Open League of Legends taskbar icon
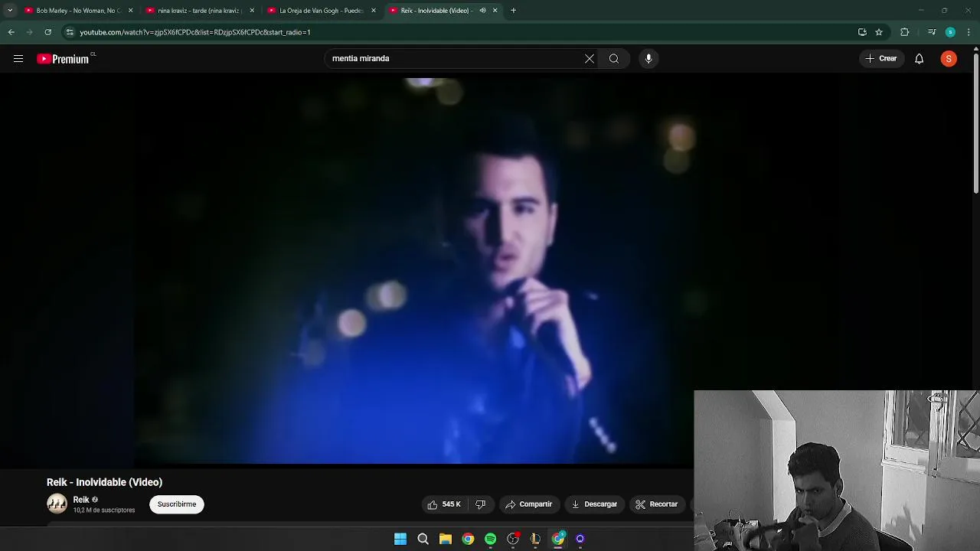The width and height of the screenshot is (980, 551). 535,539
